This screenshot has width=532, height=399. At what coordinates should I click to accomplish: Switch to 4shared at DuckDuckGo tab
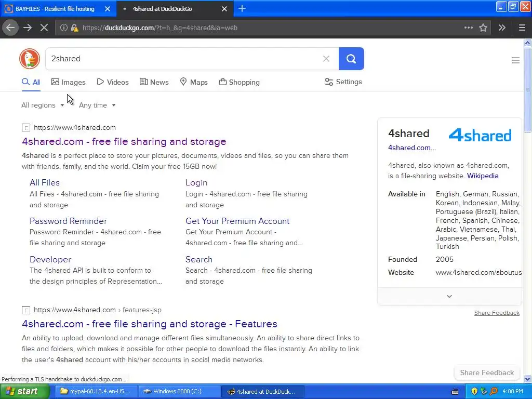(x=175, y=9)
